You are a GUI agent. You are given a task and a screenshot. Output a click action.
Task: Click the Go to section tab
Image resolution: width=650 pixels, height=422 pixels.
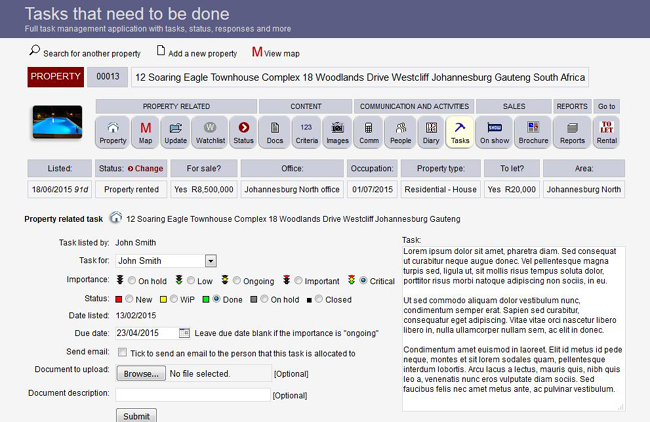click(x=606, y=106)
